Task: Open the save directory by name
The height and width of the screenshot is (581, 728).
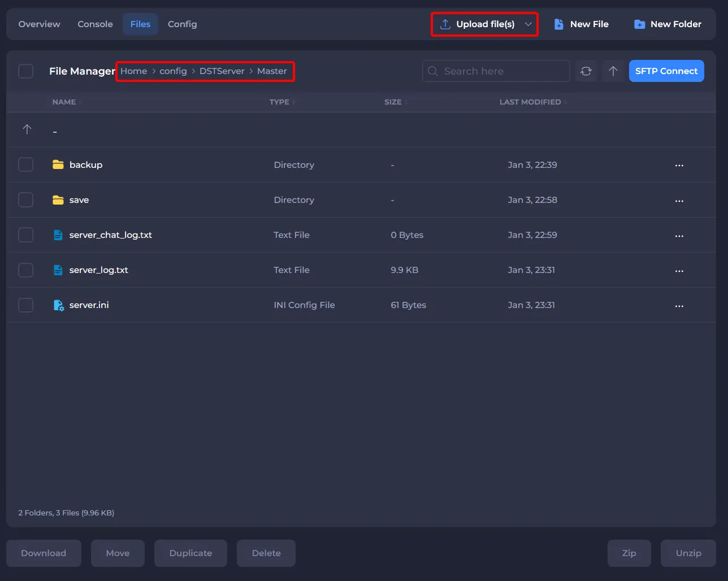Action: [79, 200]
